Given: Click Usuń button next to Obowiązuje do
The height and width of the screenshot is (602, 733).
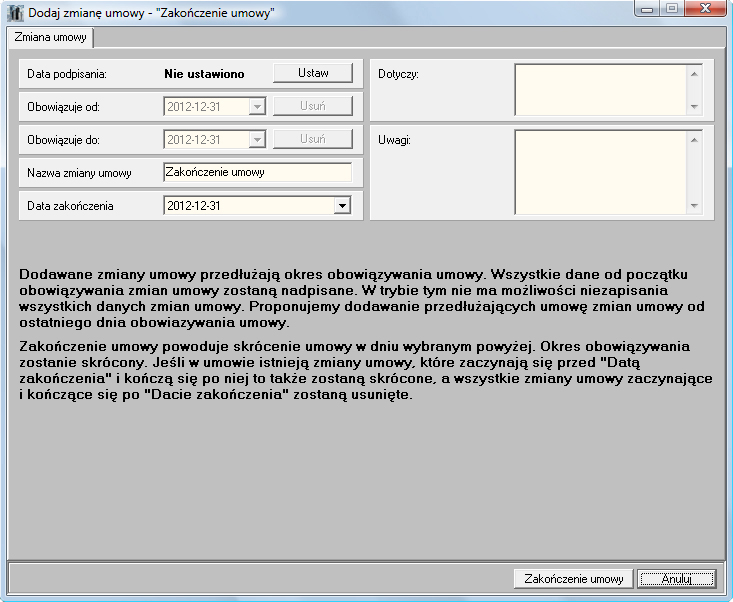Looking at the screenshot, I should pyautogui.click(x=313, y=139).
